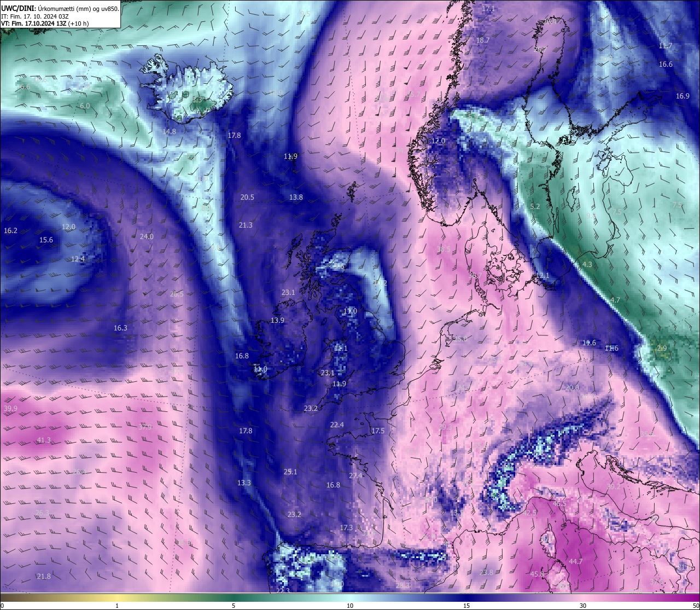
Task: Click the 27.4 value on the French coast
Action: [x=355, y=475]
